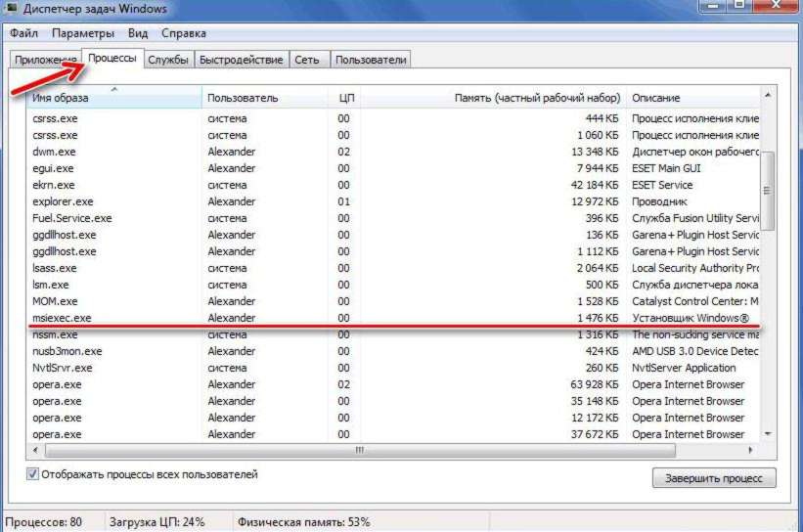Click the Загрузка ЦП: 24% status

point(156,522)
